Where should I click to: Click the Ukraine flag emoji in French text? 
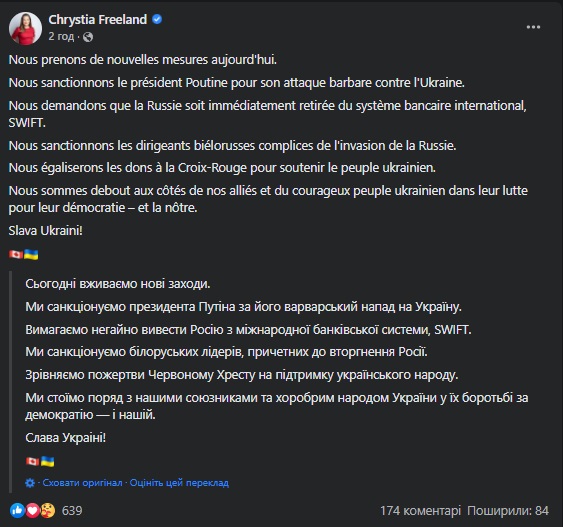[x=31, y=255]
